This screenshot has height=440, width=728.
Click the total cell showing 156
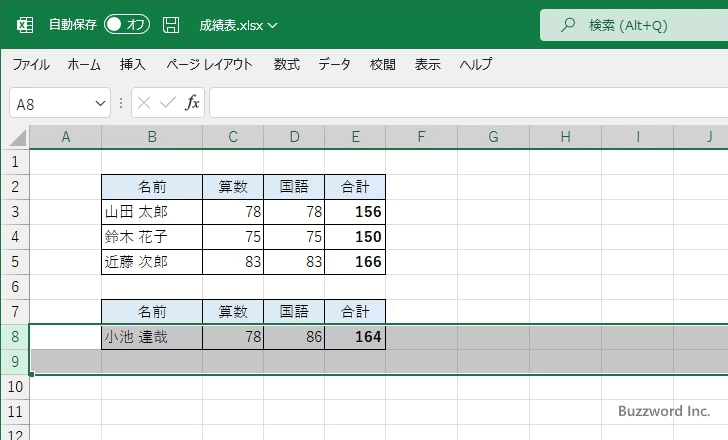355,212
